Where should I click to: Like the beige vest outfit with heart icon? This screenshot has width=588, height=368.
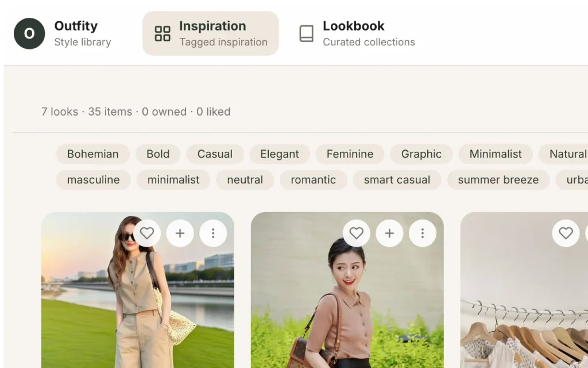147,233
